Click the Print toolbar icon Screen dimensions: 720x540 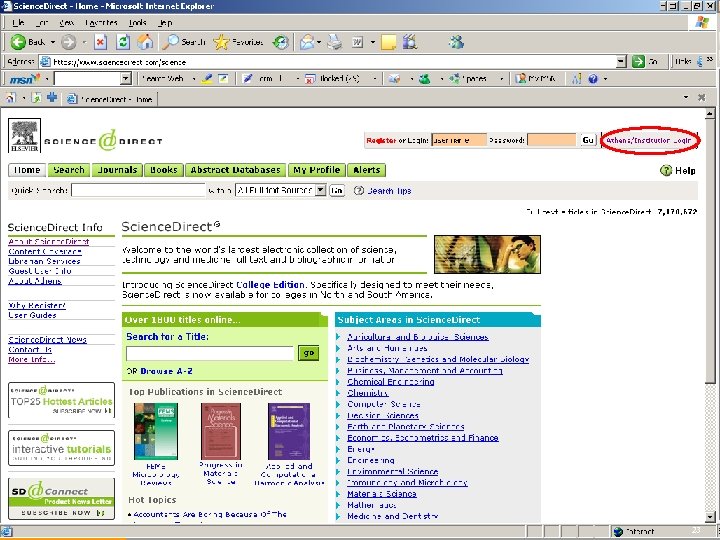pos(335,42)
